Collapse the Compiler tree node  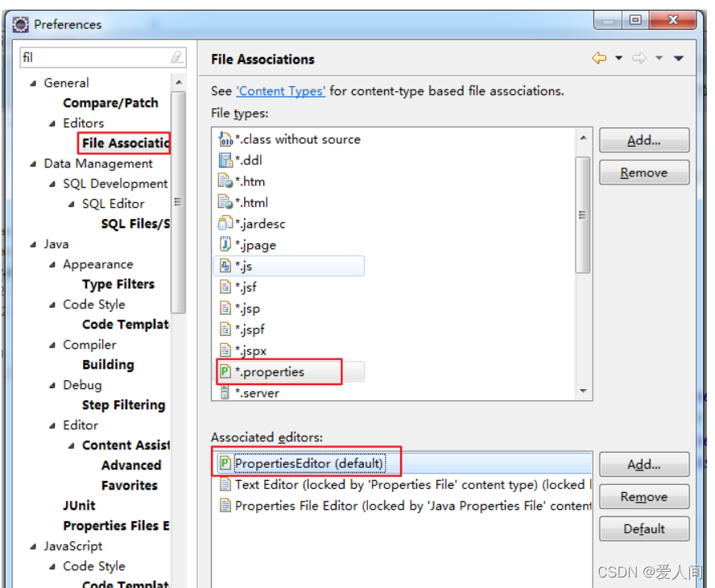pos(52,345)
